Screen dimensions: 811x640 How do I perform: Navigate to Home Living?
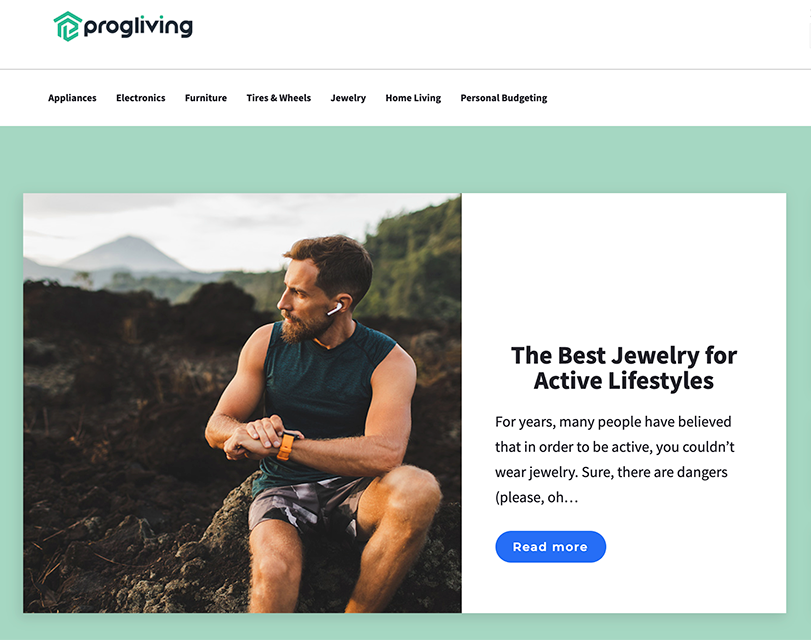(413, 98)
